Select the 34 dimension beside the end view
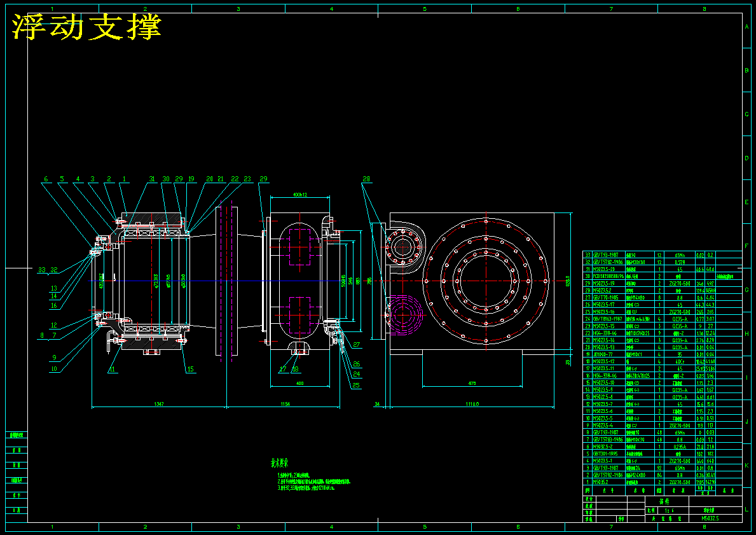This screenshot has width=756, height=535. (377, 404)
